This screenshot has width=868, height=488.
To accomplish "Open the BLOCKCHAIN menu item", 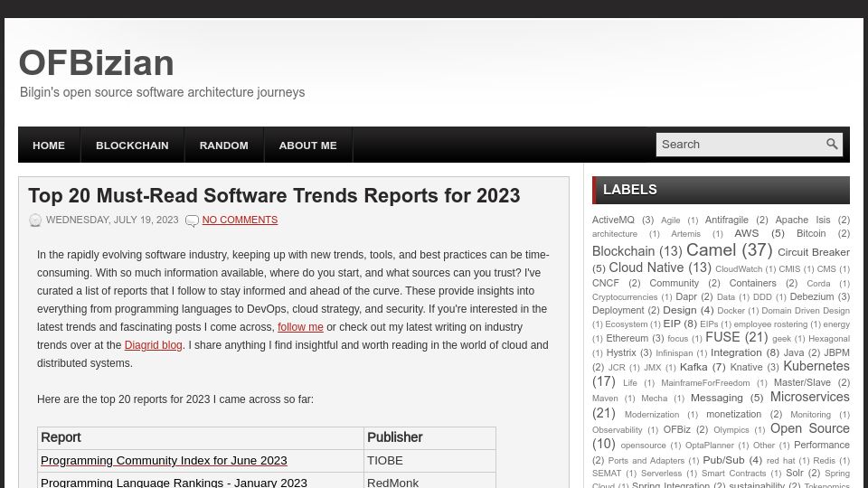I will (132, 145).
